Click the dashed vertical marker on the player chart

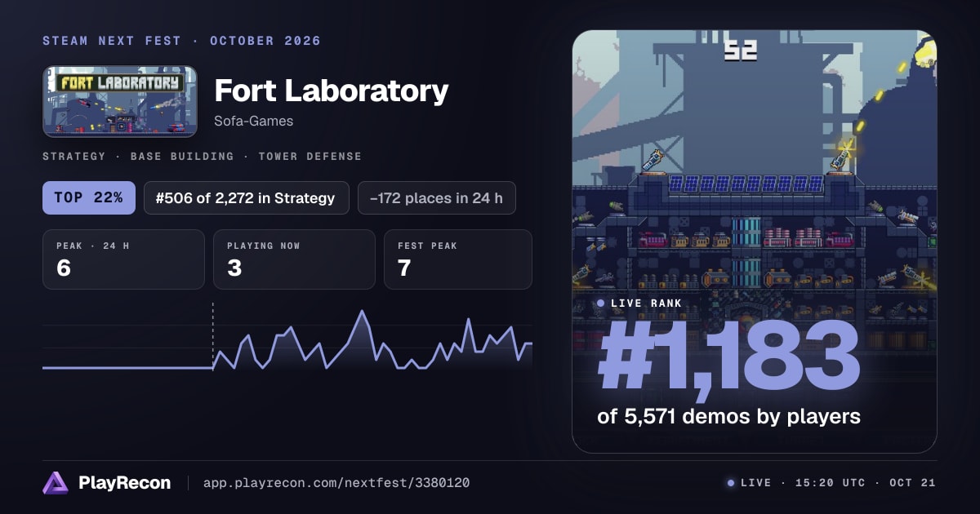coord(213,336)
